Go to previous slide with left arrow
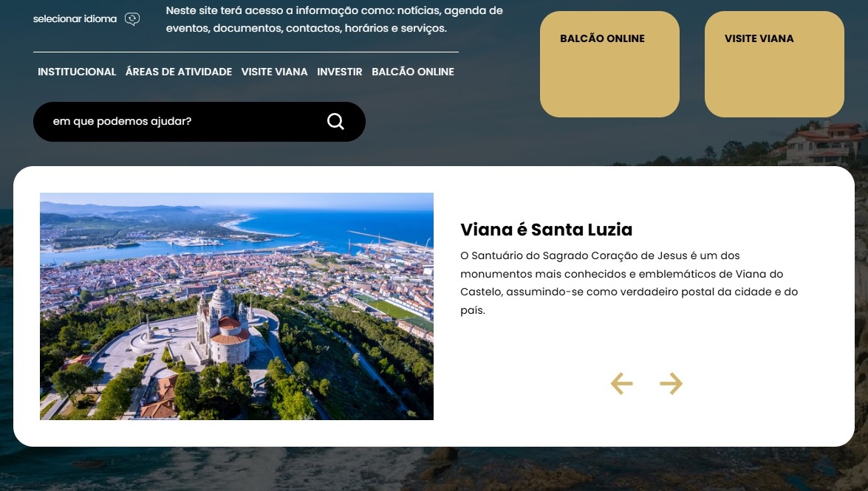Image resolution: width=868 pixels, height=491 pixels. tap(621, 384)
